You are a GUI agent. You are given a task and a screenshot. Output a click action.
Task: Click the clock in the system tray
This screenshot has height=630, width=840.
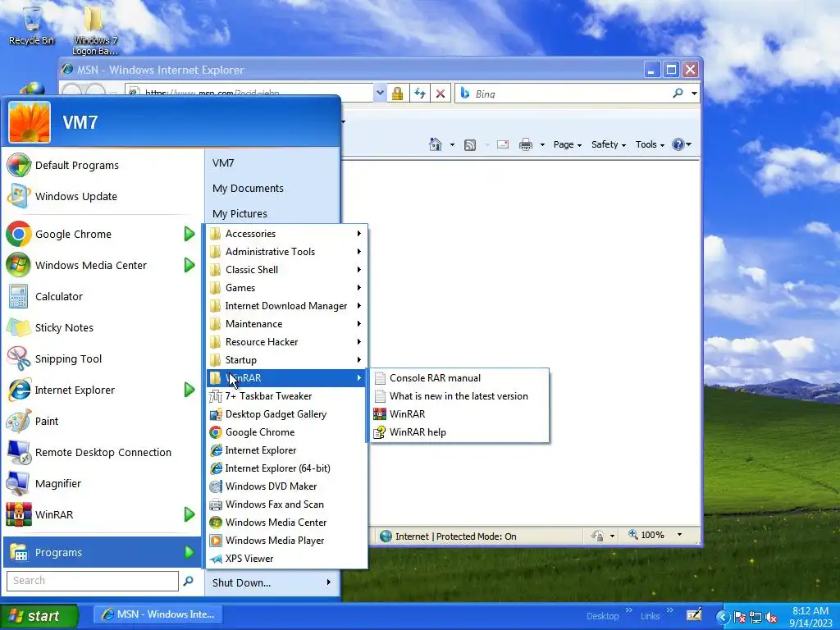810,617
